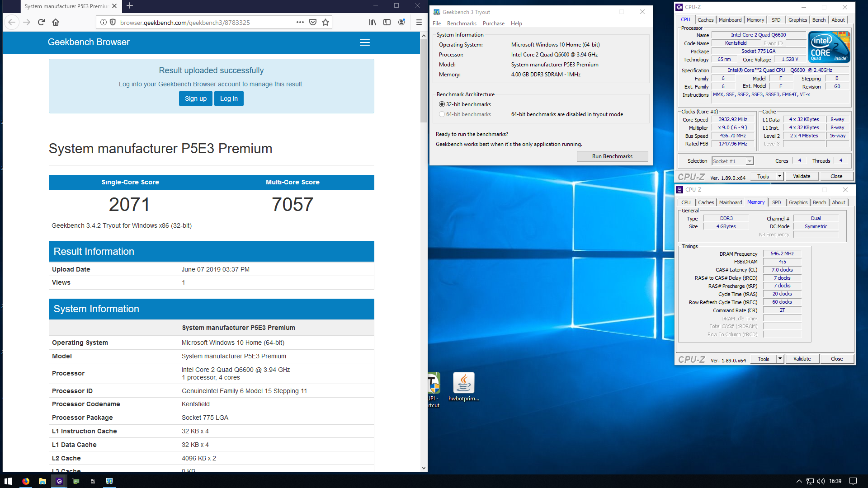Click Validate in bottom CPU-Z window
868x488 pixels.
(x=802, y=359)
